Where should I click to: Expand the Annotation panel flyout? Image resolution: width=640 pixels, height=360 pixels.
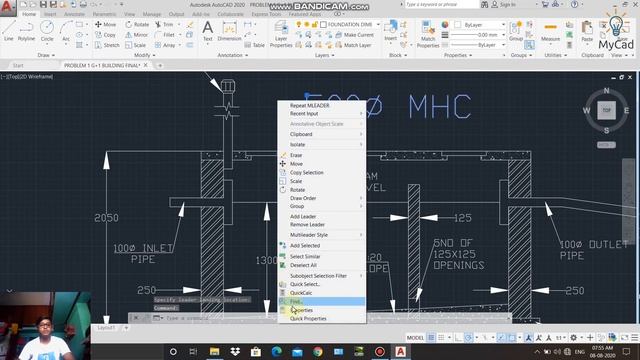232,55
